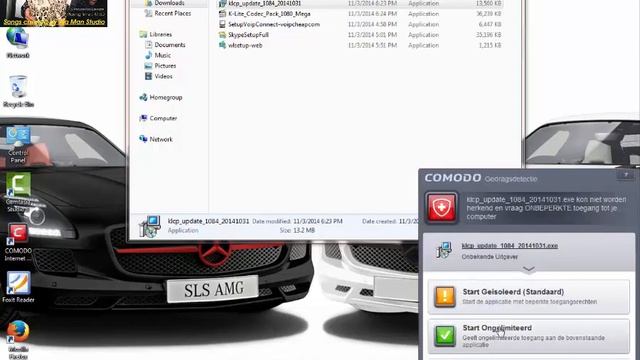The width and height of the screenshot is (640, 360).
Task: Click the installer icon in COMODO alert
Action: [443, 250]
